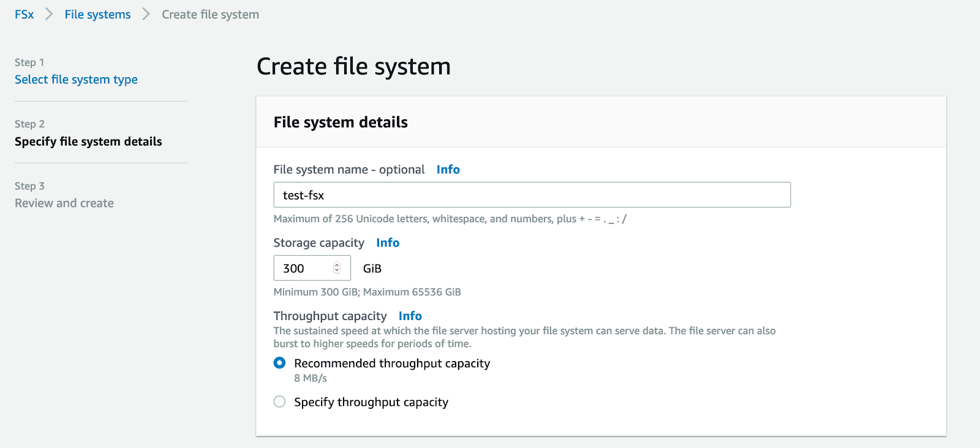Select the 'Specify file system details' step

[88, 141]
